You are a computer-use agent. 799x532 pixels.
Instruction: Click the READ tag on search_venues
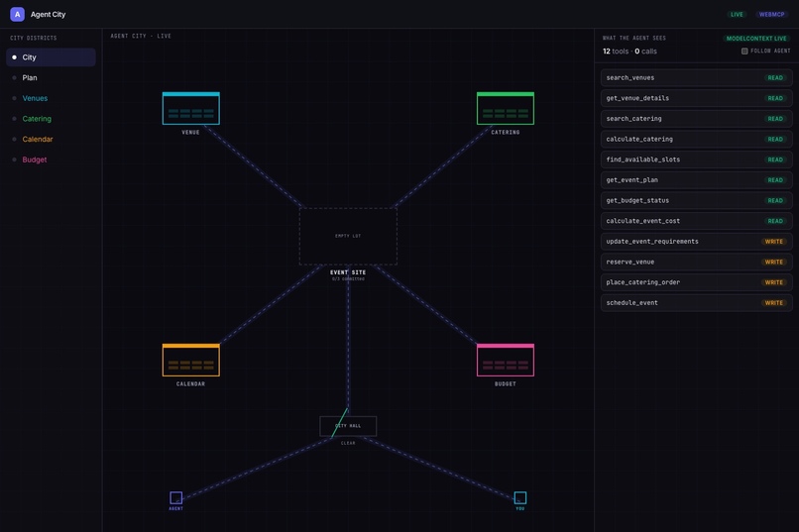[x=775, y=78]
